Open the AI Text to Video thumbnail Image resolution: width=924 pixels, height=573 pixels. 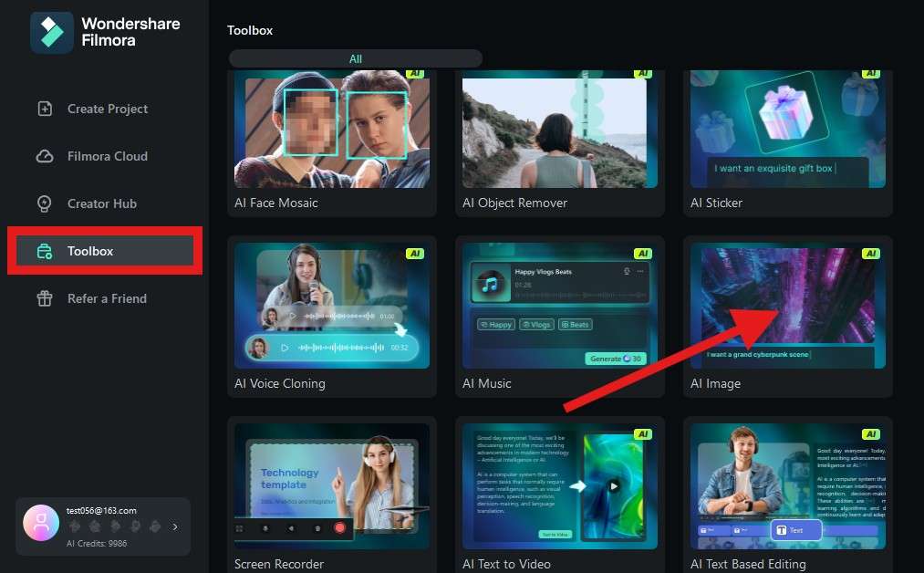pos(560,486)
